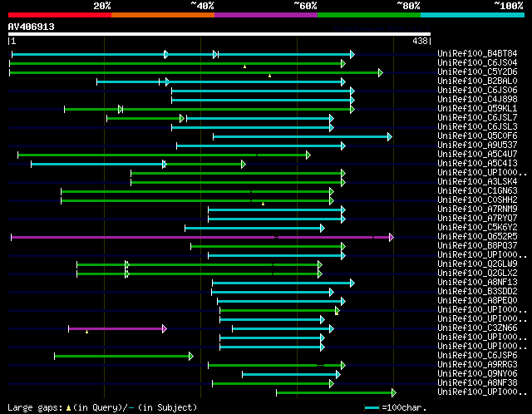Select the UniRef100_Q59KL1 label
Screen dimensions: 532x414
click(x=477, y=108)
